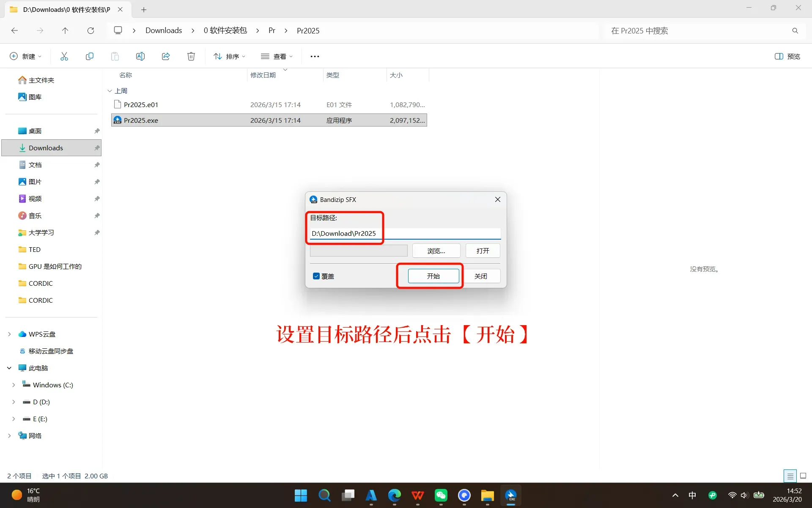
Task: Open the three-dots more options menu
Action: point(315,56)
